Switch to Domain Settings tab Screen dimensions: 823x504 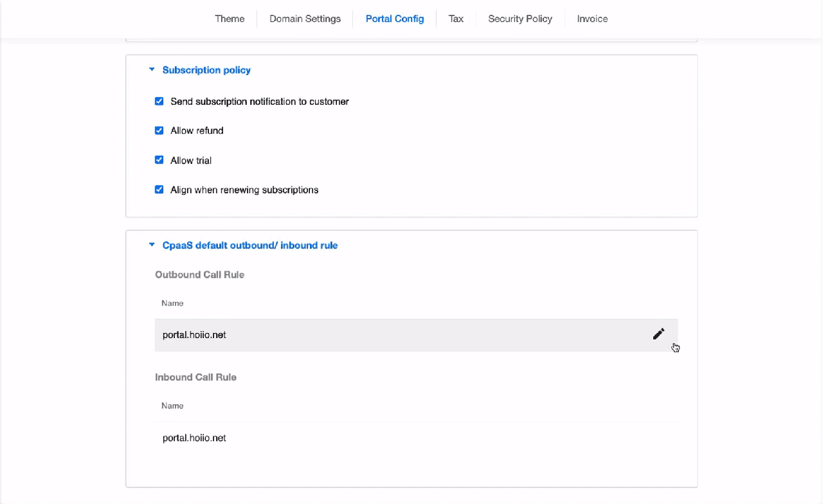click(305, 19)
